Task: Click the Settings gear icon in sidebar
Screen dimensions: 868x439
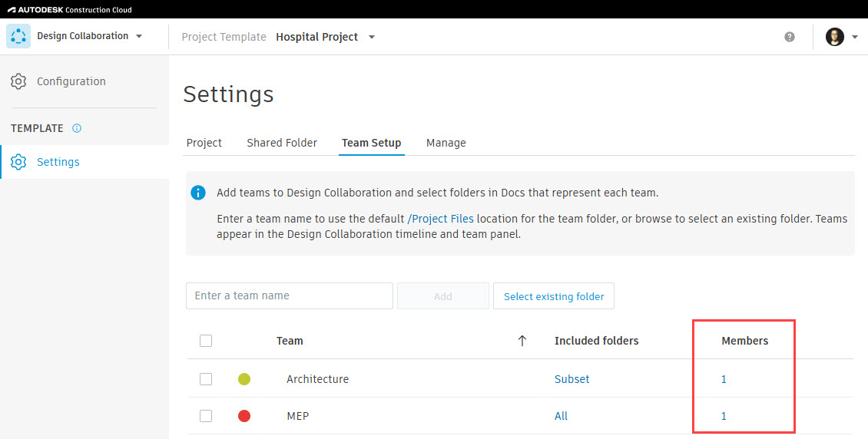Action: click(18, 162)
